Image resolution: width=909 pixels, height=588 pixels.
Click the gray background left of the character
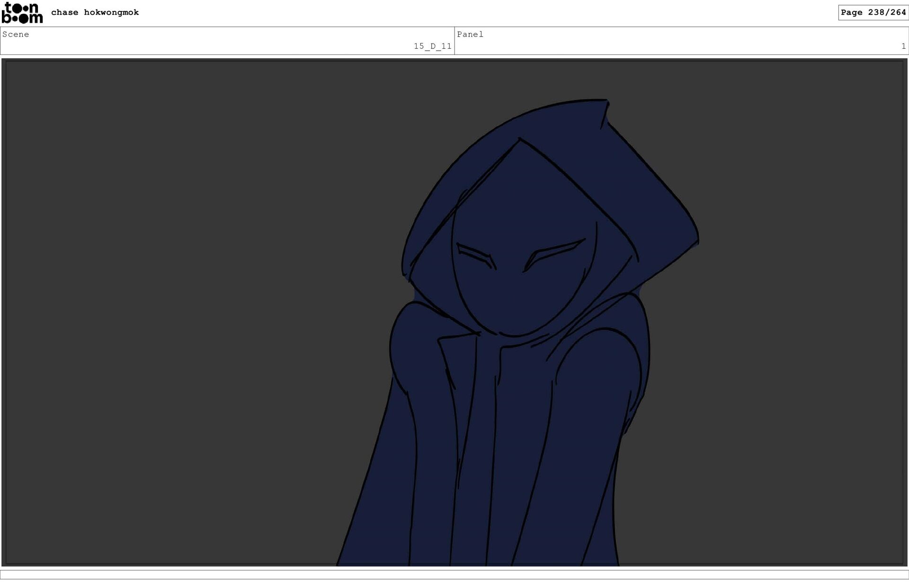click(189, 308)
